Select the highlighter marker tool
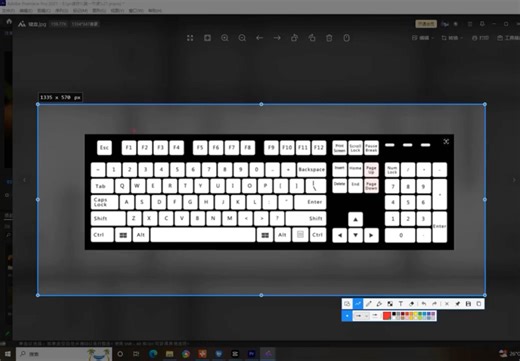The height and width of the screenshot is (361, 520). point(379,304)
